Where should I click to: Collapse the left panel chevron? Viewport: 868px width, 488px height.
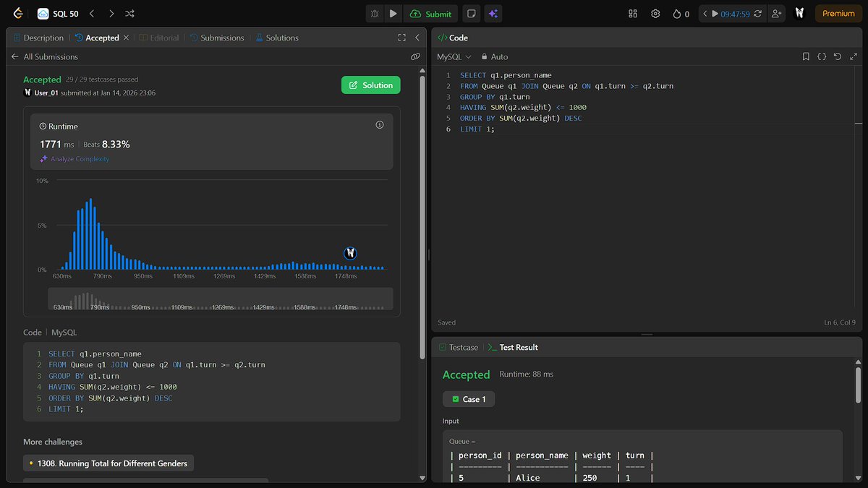click(417, 38)
